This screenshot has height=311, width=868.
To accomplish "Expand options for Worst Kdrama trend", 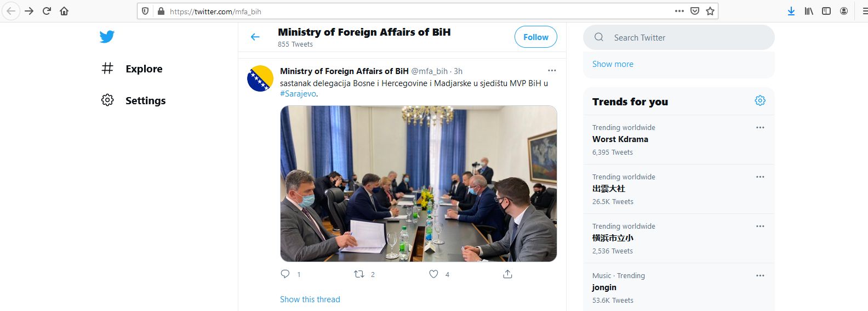I will [760, 127].
